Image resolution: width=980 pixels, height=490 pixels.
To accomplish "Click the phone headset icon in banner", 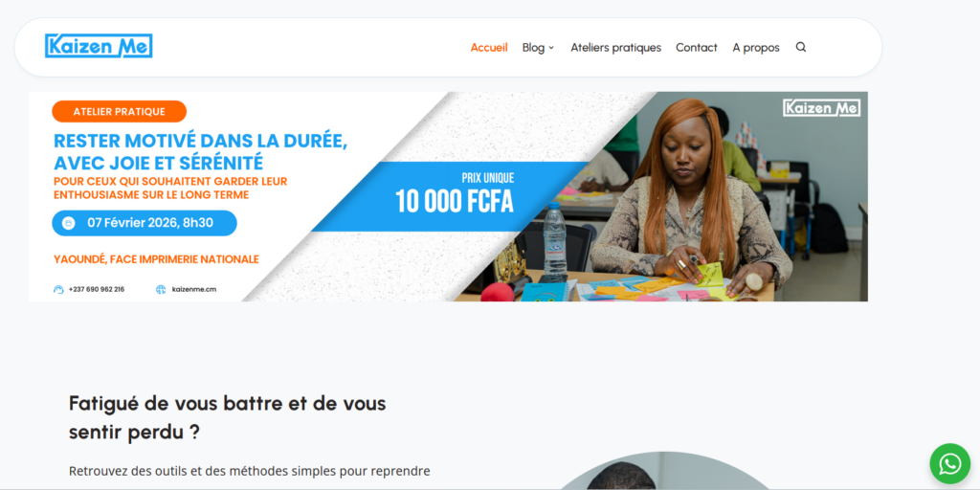I will tap(58, 289).
